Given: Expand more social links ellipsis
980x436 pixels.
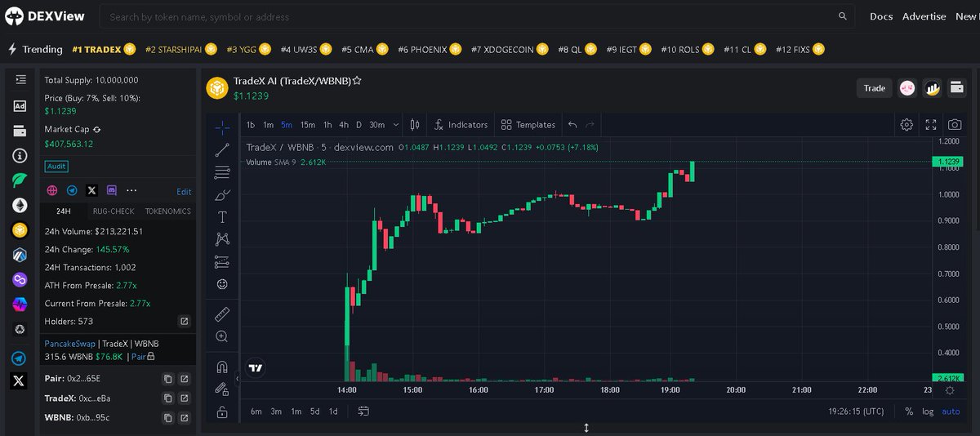Looking at the screenshot, I should point(131,190).
